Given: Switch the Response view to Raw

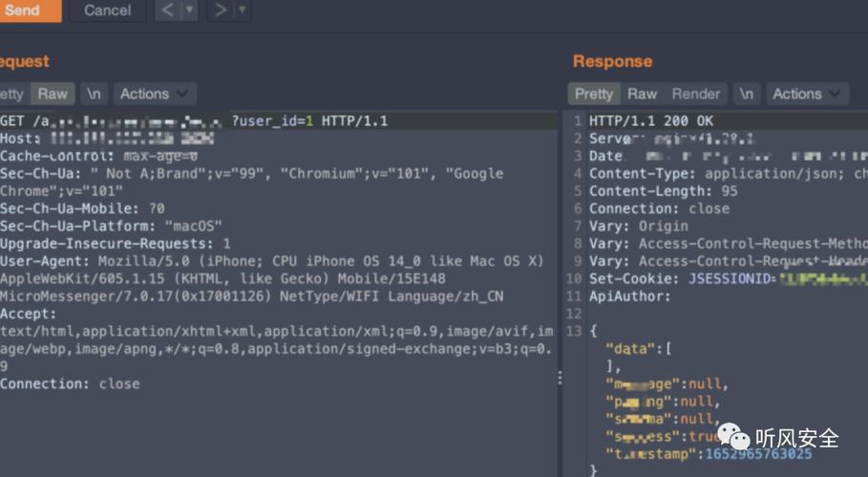Looking at the screenshot, I should [x=642, y=93].
